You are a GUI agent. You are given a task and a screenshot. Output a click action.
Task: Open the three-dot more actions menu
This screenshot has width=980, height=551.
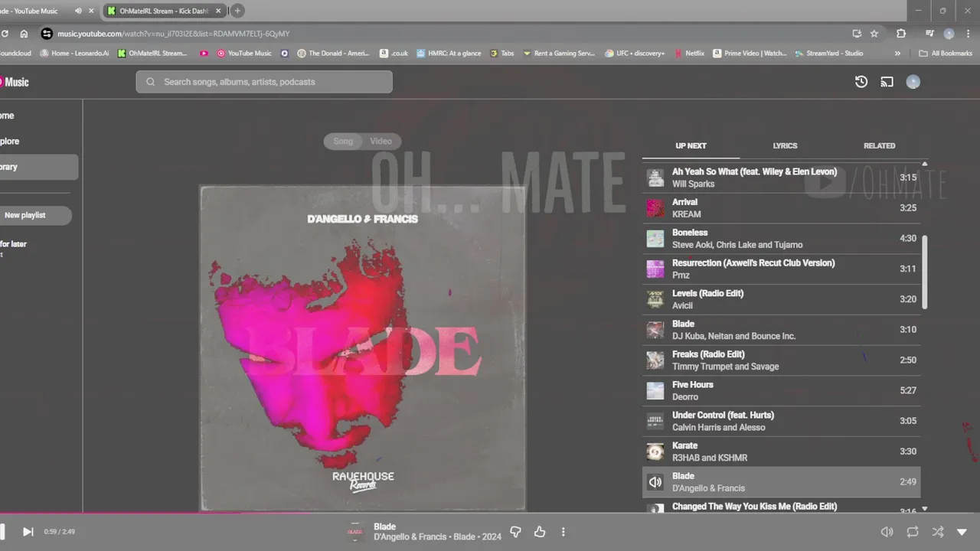tap(563, 532)
